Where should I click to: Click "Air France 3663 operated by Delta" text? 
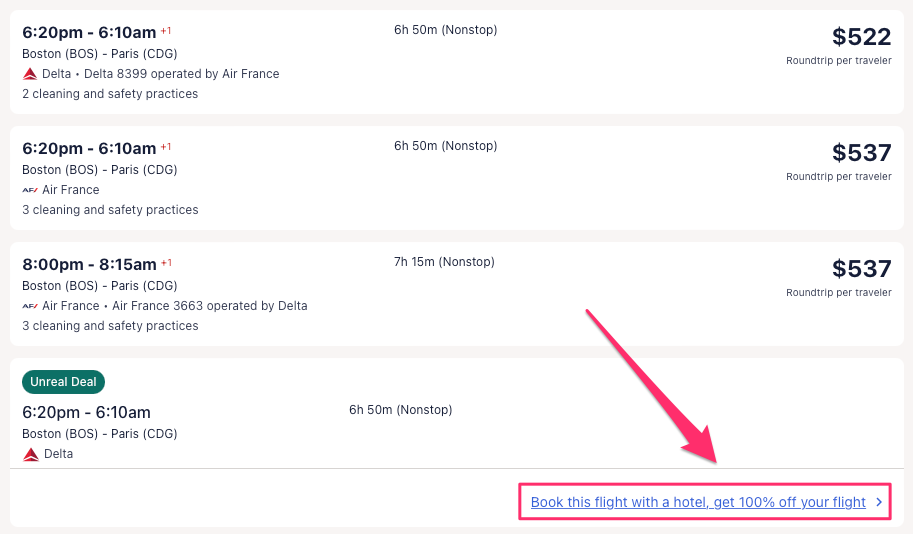[x=210, y=306]
